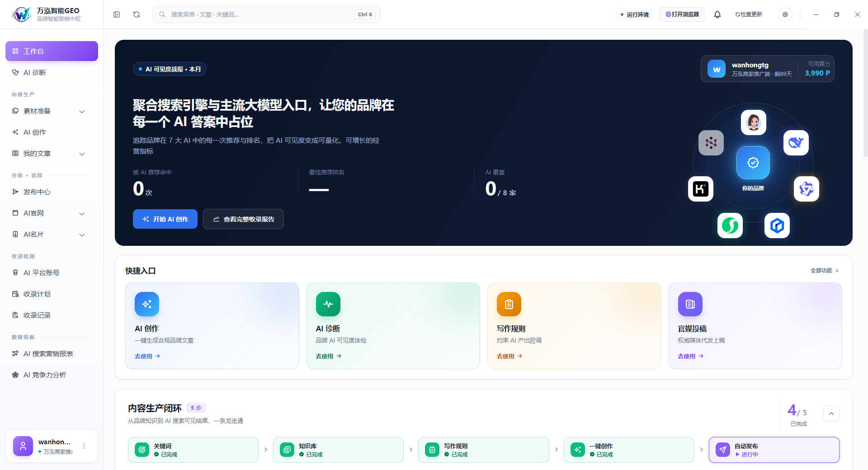Select 工作台 in the sidebar
This screenshot has width=868, height=470.
coord(52,51)
